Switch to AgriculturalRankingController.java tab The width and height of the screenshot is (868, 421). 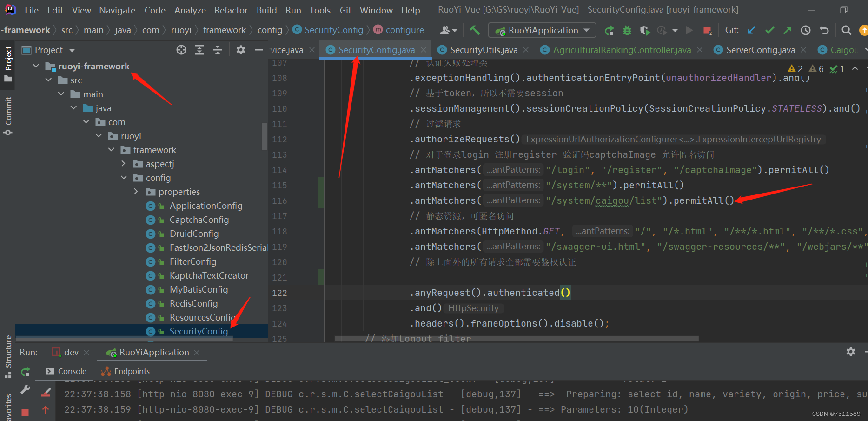click(x=622, y=50)
